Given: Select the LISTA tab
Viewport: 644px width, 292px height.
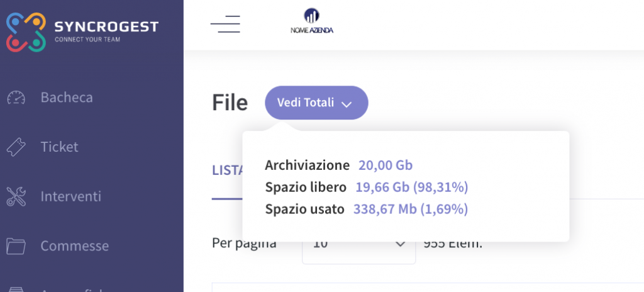Looking at the screenshot, I should coord(227,171).
